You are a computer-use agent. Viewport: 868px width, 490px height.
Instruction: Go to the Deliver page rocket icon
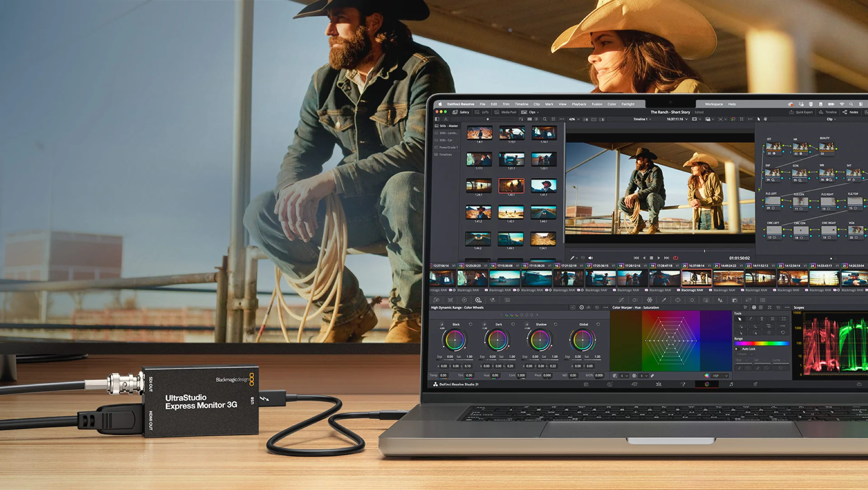coord(755,384)
